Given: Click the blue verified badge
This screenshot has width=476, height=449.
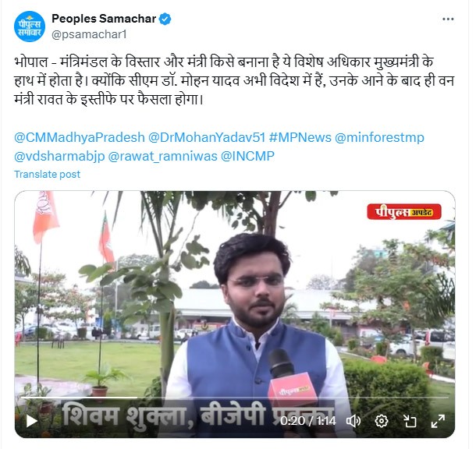Looking at the screenshot, I should coord(165,19).
